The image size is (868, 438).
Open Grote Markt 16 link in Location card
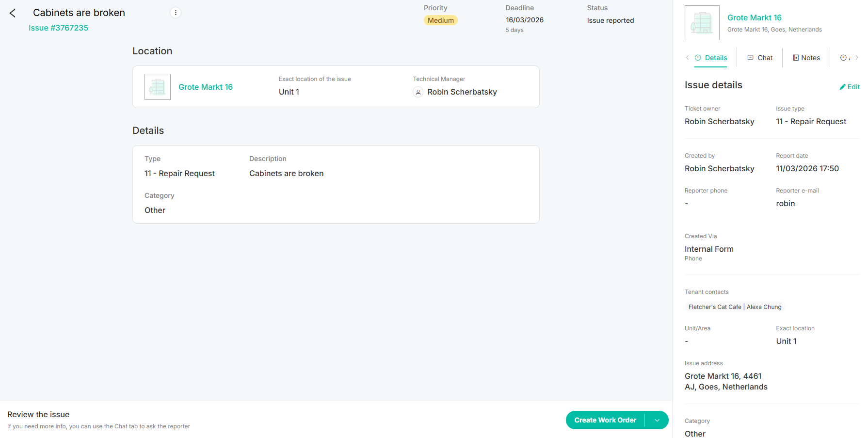pyautogui.click(x=206, y=87)
